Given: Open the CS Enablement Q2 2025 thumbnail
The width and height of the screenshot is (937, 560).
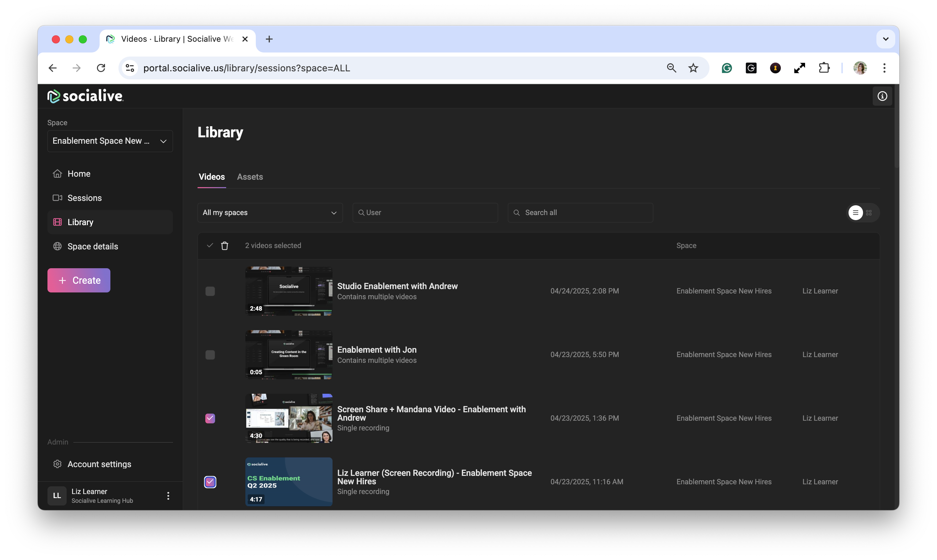Looking at the screenshot, I should [289, 482].
